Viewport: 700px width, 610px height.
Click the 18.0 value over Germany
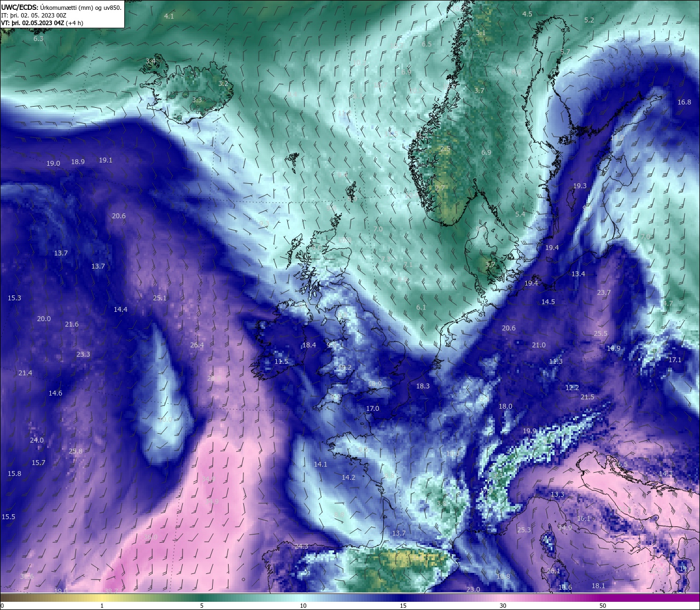[505, 406]
